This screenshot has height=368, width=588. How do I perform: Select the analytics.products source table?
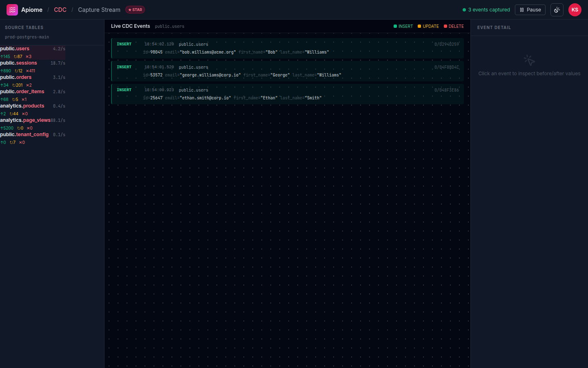pyautogui.click(x=33, y=110)
